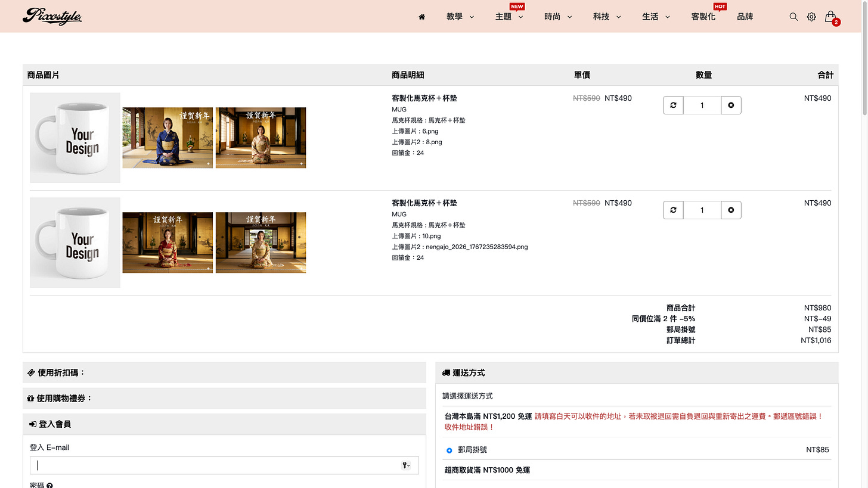Remove the second mug item from cart
The image size is (868, 488).
[x=731, y=210]
